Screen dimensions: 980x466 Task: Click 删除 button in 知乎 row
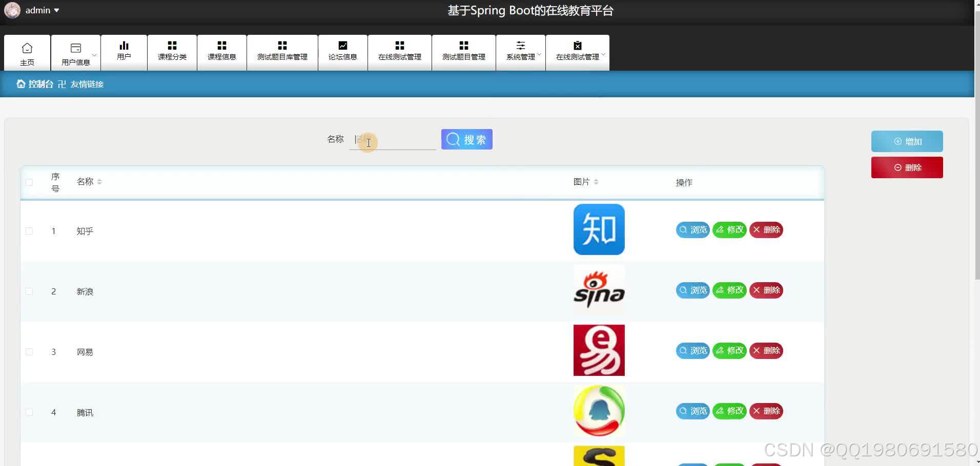click(766, 229)
